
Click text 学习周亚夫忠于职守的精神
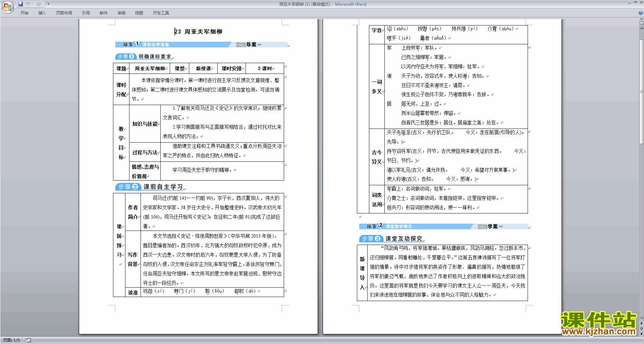(x=202, y=170)
